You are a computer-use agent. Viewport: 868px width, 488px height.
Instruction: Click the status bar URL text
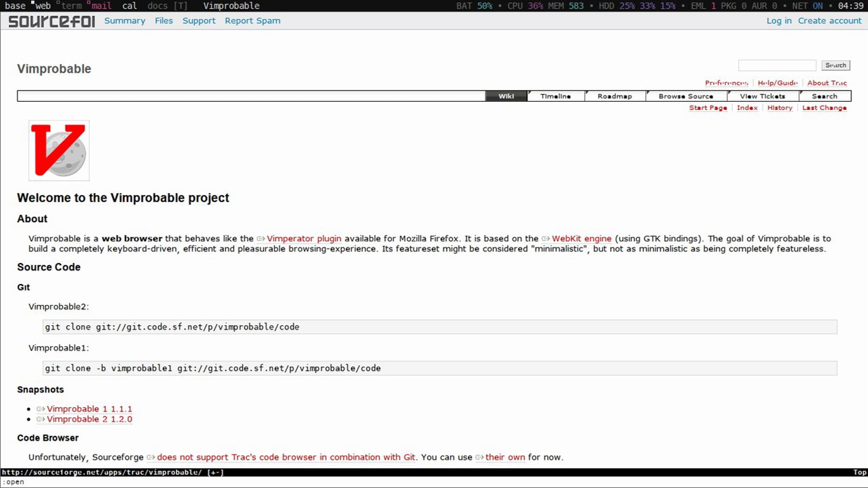point(102,472)
